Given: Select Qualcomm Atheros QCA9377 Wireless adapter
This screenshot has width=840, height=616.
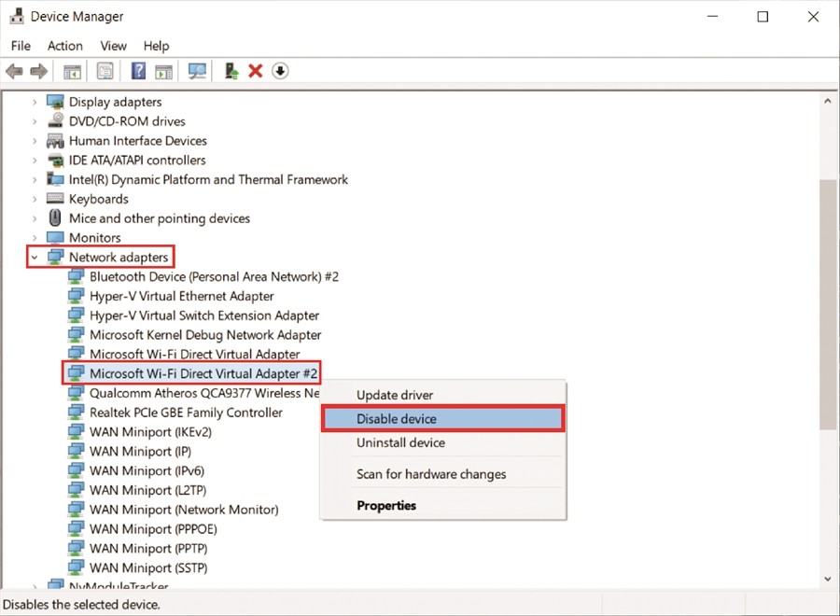Looking at the screenshot, I should coord(204,393).
